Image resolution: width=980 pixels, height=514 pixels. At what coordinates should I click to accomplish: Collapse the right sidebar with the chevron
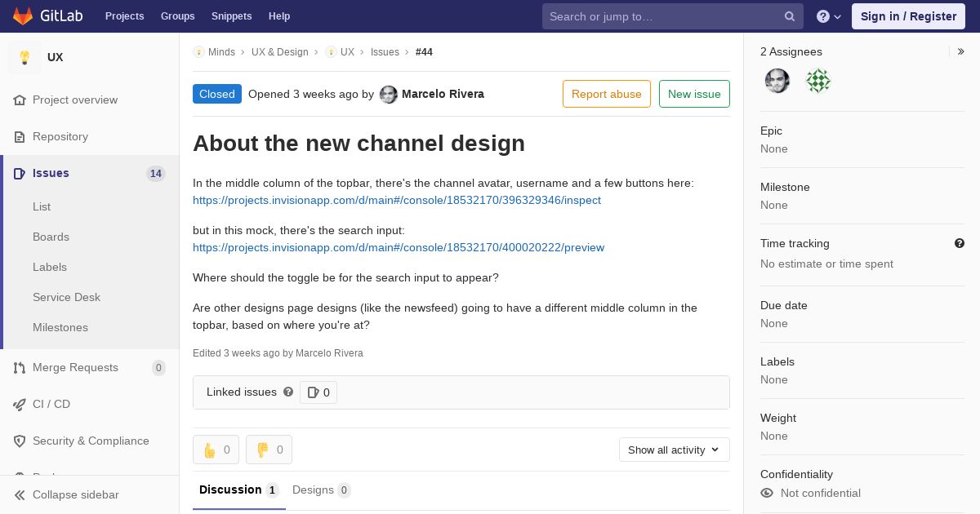pos(961,51)
